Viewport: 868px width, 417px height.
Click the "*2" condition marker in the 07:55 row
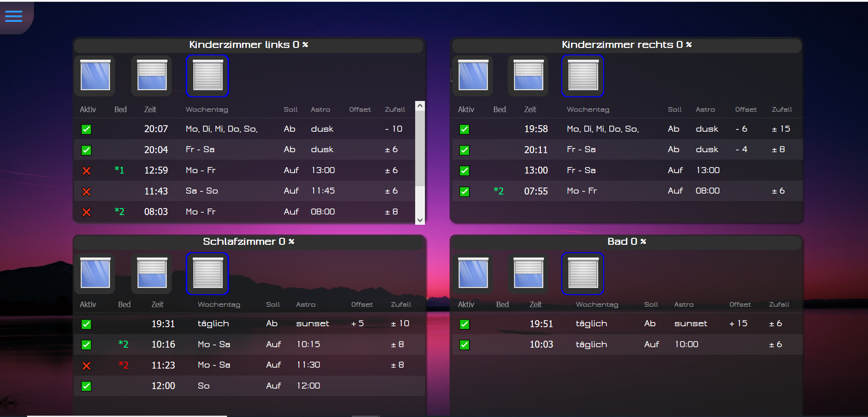[498, 190]
